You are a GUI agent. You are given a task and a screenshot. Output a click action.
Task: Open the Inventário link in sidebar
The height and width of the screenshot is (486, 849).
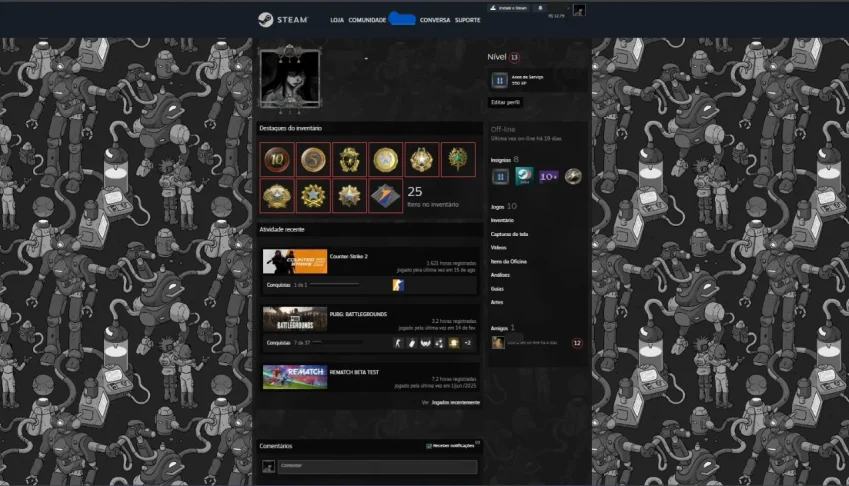point(502,220)
